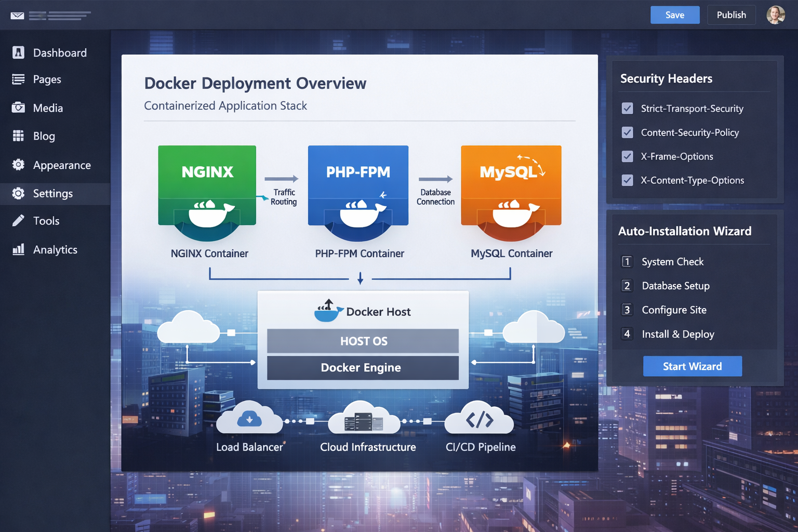Screen dimensions: 798x532
Task: Click the Save button
Action: point(675,15)
